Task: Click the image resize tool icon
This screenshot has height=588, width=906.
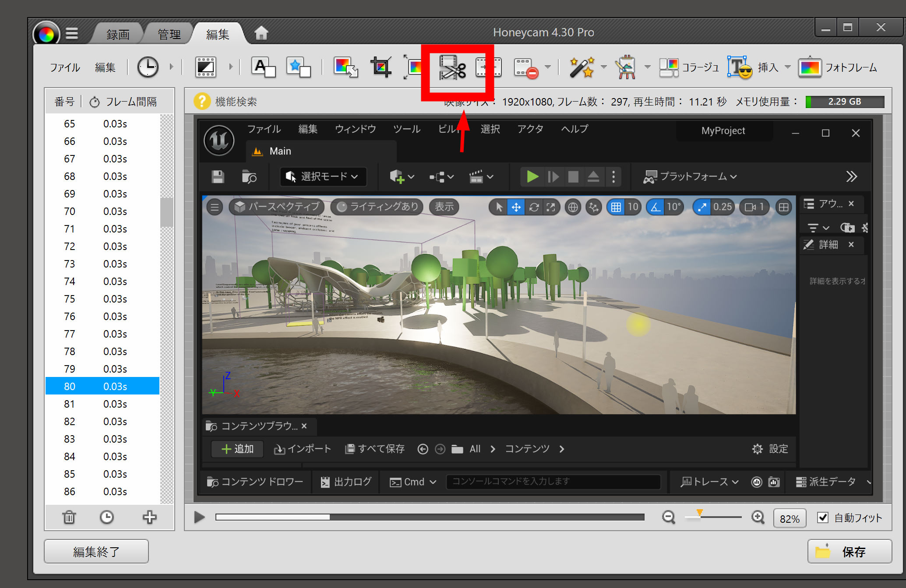Action: [x=345, y=67]
